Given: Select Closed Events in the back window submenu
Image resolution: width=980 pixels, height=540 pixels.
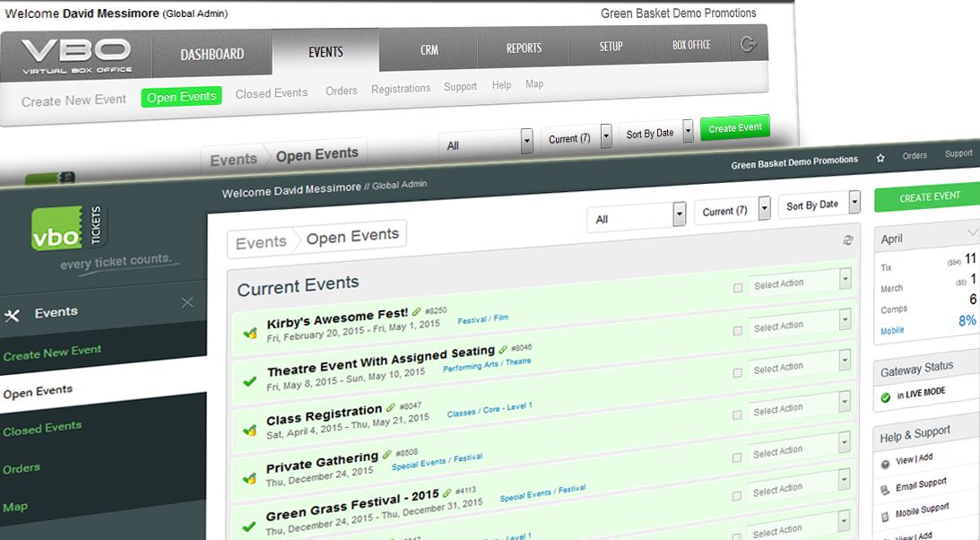Looking at the screenshot, I should (272, 93).
